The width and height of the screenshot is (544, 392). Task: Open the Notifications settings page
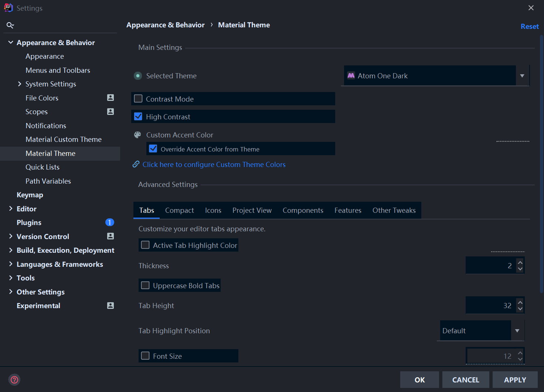pos(46,126)
